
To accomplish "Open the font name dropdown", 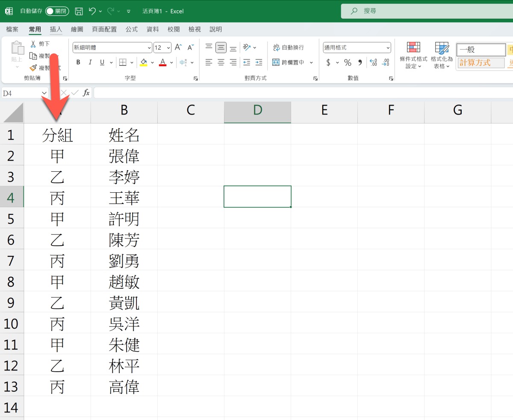I will coord(149,47).
